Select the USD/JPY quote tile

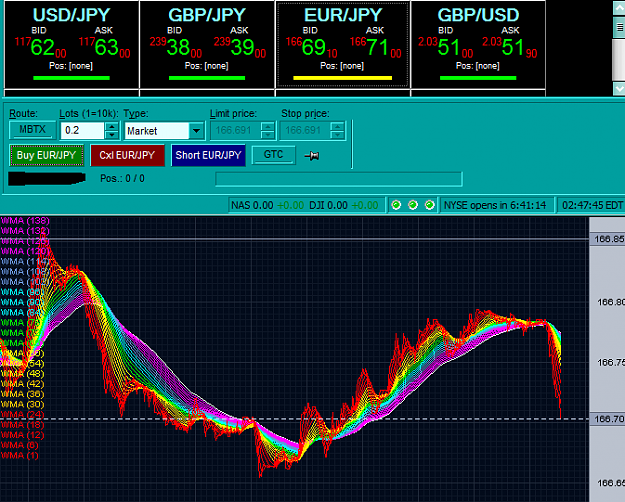(71, 44)
